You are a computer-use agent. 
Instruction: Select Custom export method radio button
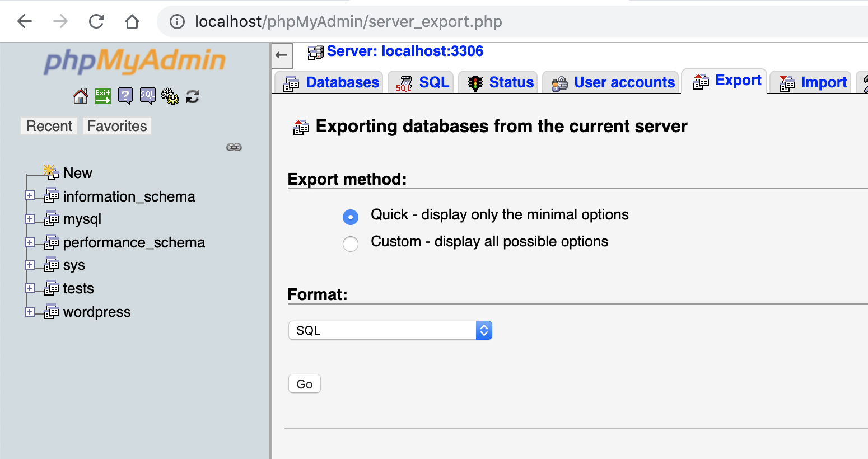pos(351,243)
